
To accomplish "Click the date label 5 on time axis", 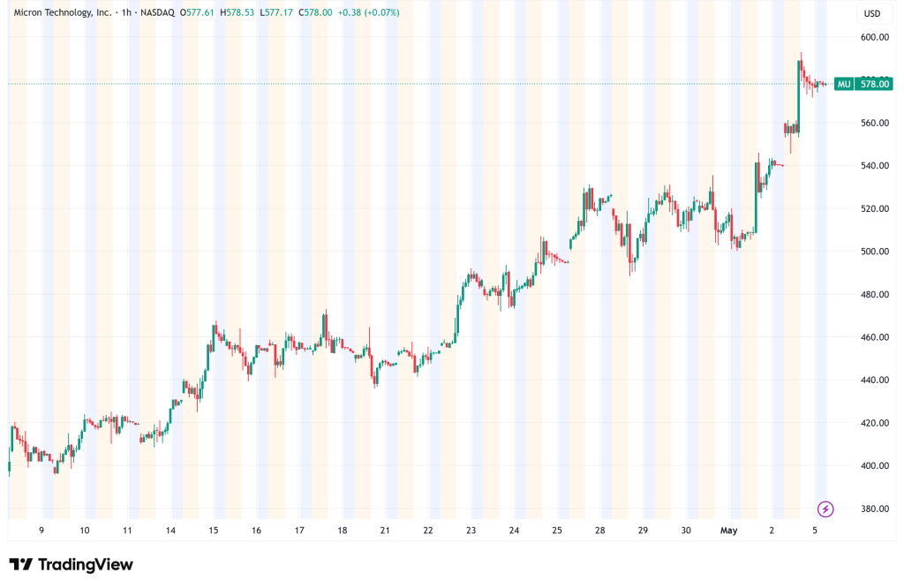I will tap(815, 531).
